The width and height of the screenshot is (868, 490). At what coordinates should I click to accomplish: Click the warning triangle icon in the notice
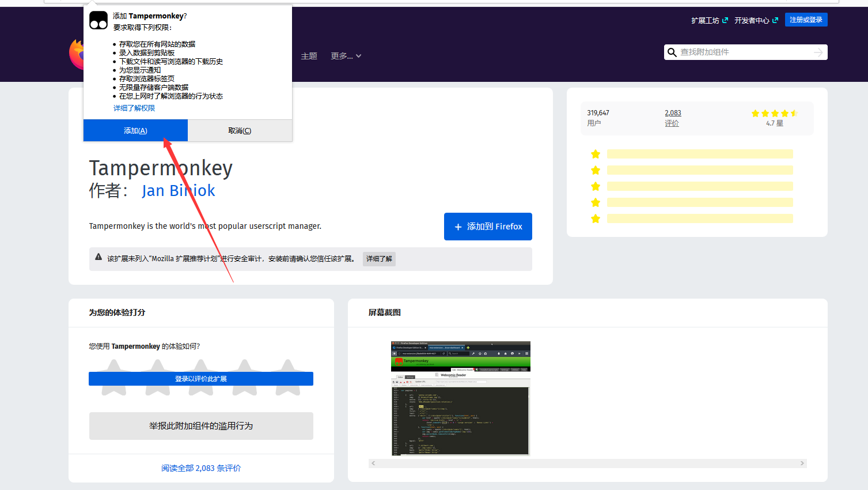pos(98,257)
